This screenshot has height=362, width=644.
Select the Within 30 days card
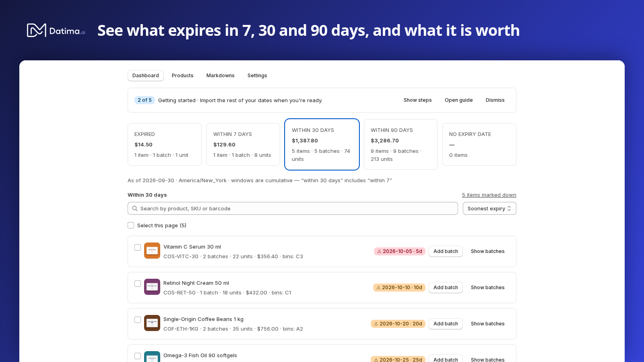(x=322, y=144)
